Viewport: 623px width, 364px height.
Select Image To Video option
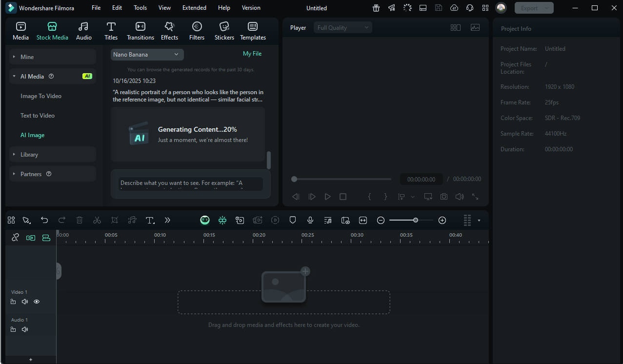(x=41, y=96)
